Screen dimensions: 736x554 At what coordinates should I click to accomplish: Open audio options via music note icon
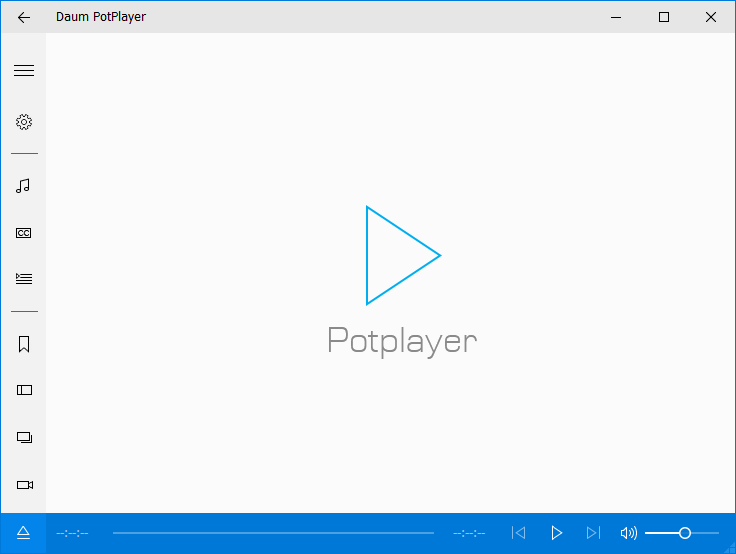coord(23,186)
